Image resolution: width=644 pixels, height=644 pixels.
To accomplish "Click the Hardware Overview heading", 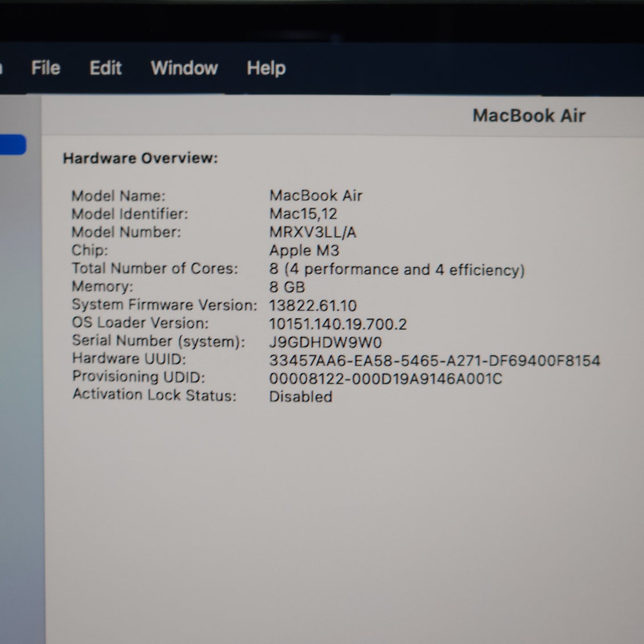I will pos(140,158).
